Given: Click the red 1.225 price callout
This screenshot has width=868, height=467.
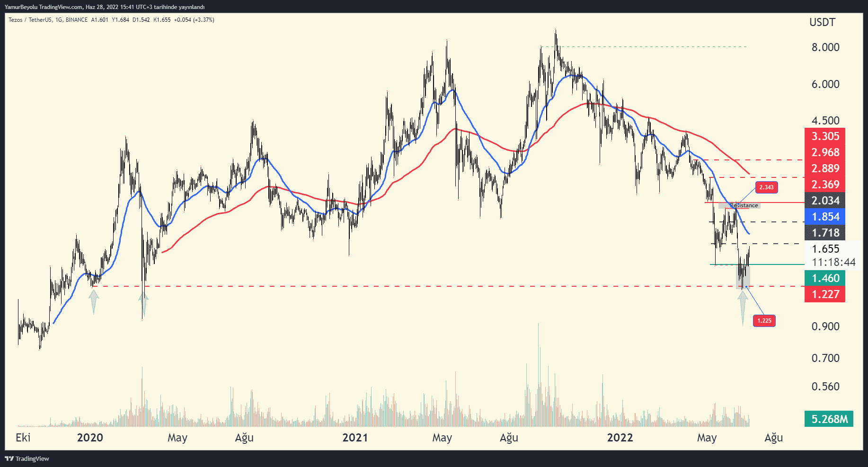Looking at the screenshot, I should [x=764, y=321].
